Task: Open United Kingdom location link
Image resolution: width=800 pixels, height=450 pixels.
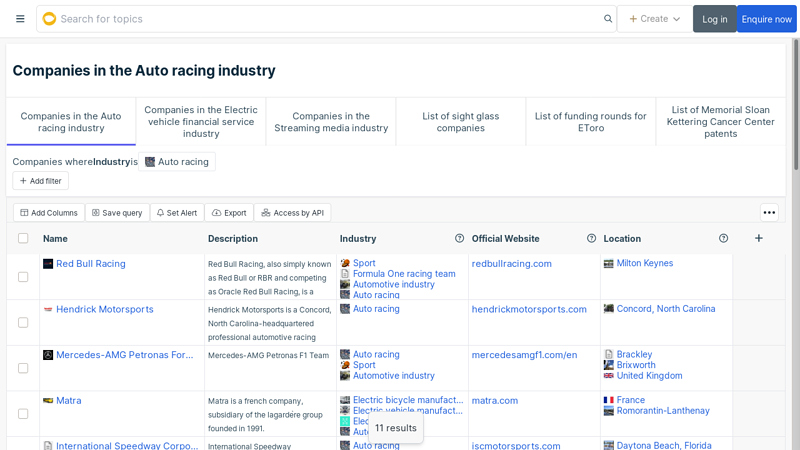Action: [x=649, y=376]
